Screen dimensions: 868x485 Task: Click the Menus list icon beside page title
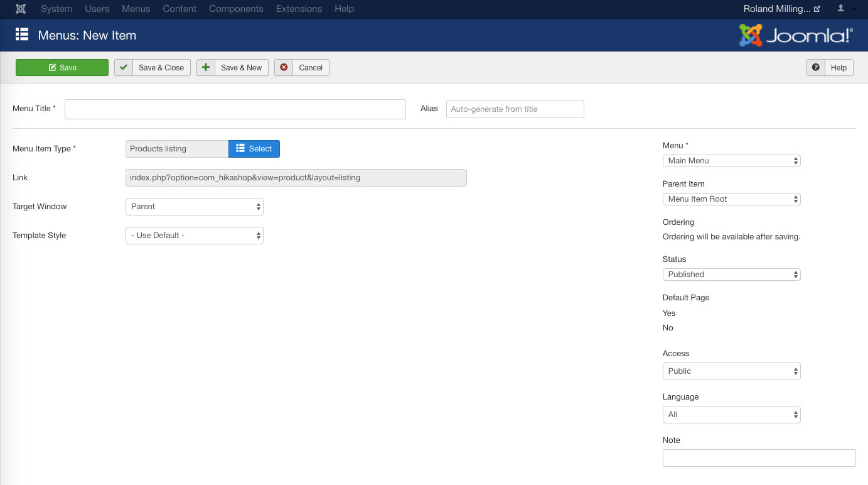point(22,35)
